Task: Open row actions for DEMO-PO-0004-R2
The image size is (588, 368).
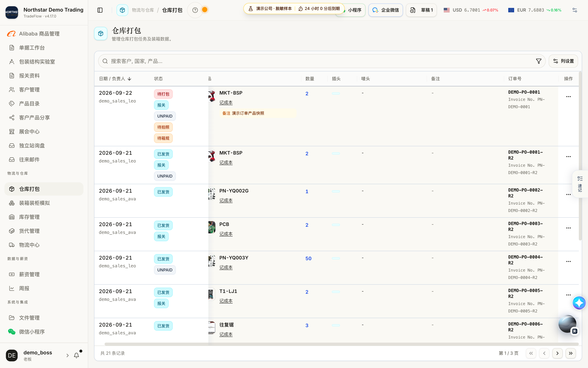Action: click(568, 261)
